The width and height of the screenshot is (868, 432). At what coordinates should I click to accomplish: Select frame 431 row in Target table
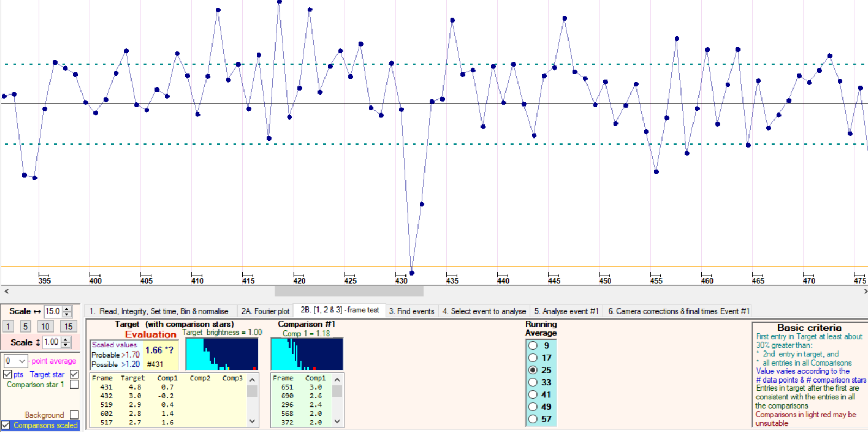168,387
